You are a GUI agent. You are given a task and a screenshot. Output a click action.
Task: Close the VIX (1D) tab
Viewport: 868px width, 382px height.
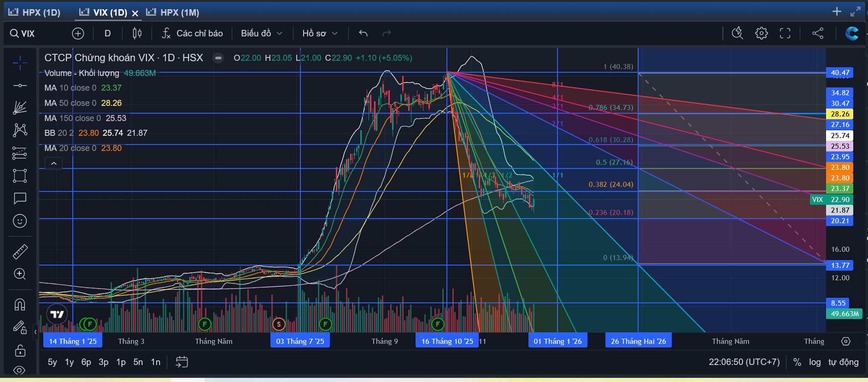(x=135, y=13)
